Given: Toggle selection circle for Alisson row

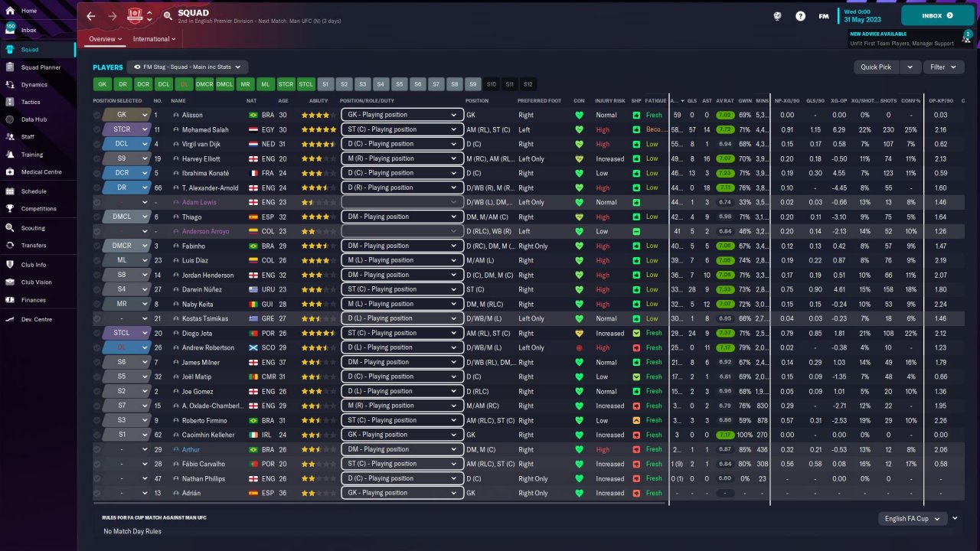Looking at the screenshot, I should (x=96, y=115).
